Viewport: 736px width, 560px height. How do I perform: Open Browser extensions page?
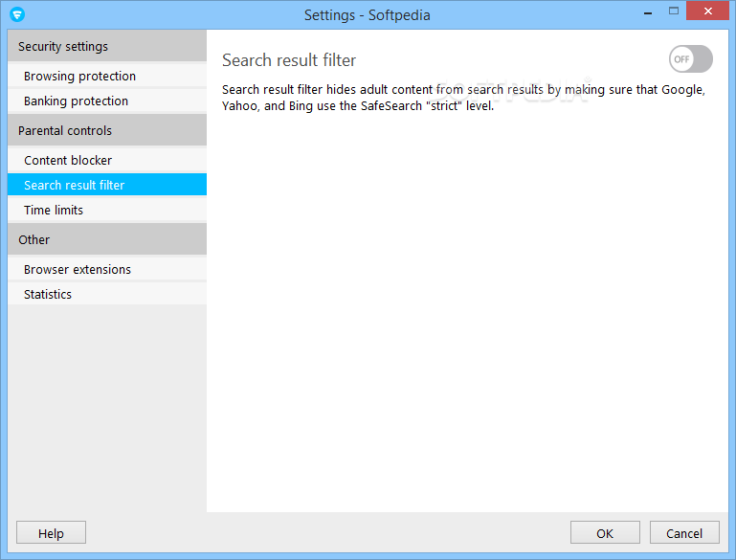[x=107, y=269]
